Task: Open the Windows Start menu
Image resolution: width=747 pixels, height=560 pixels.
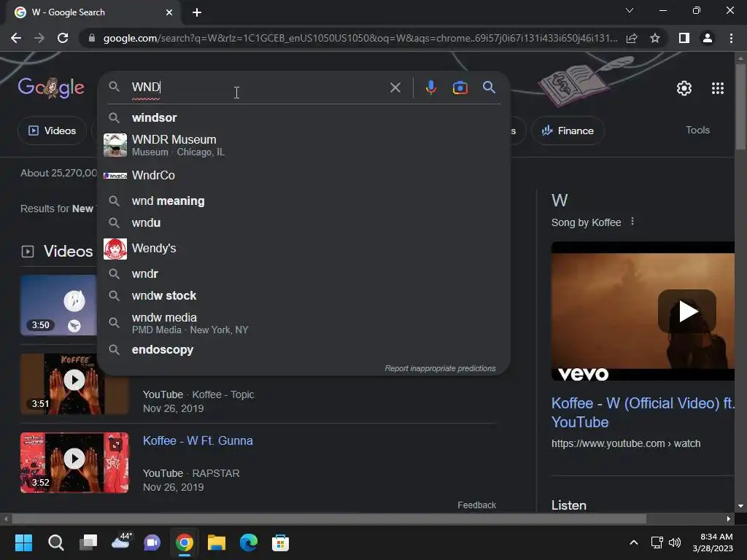Action: point(23,542)
